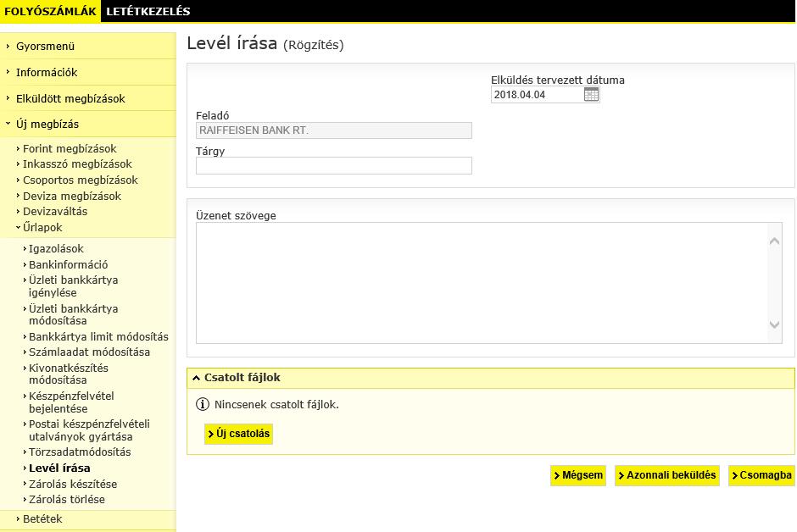The width and height of the screenshot is (797, 532).
Task: Open the calendar date picker icon
Action: click(591, 94)
